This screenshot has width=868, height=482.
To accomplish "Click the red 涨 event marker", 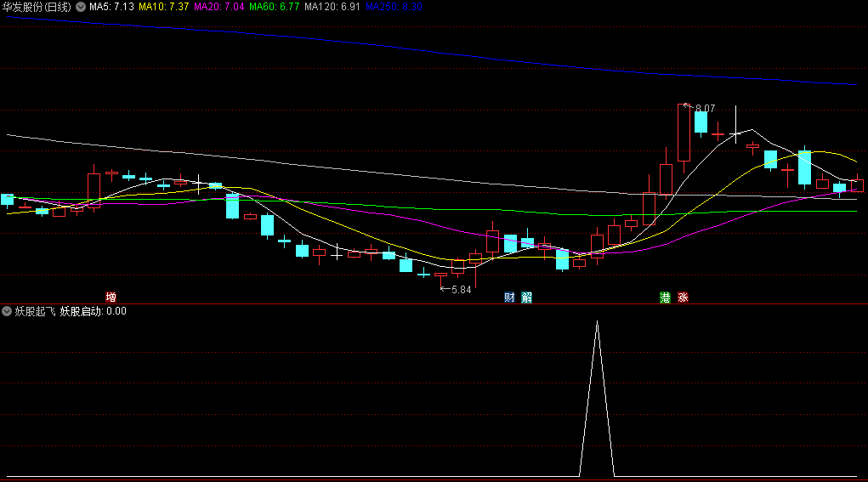I will [x=684, y=298].
